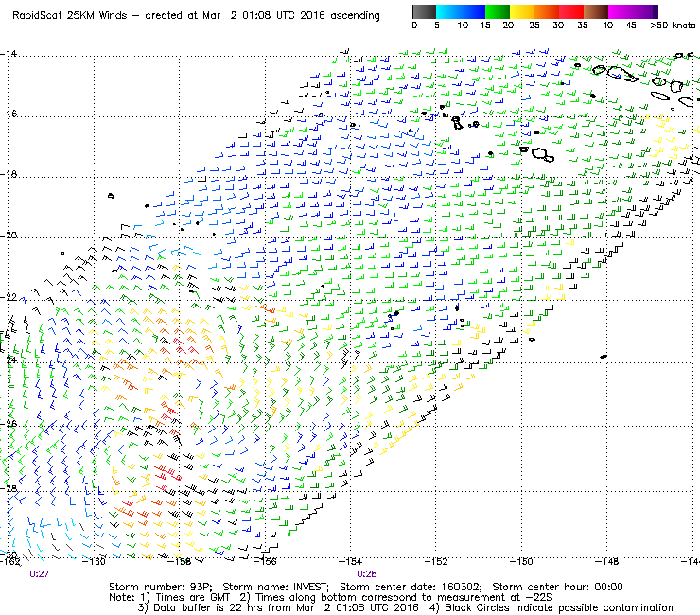
Task: Click the '-20' latitude axis label
Action: click(x=9, y=236)
